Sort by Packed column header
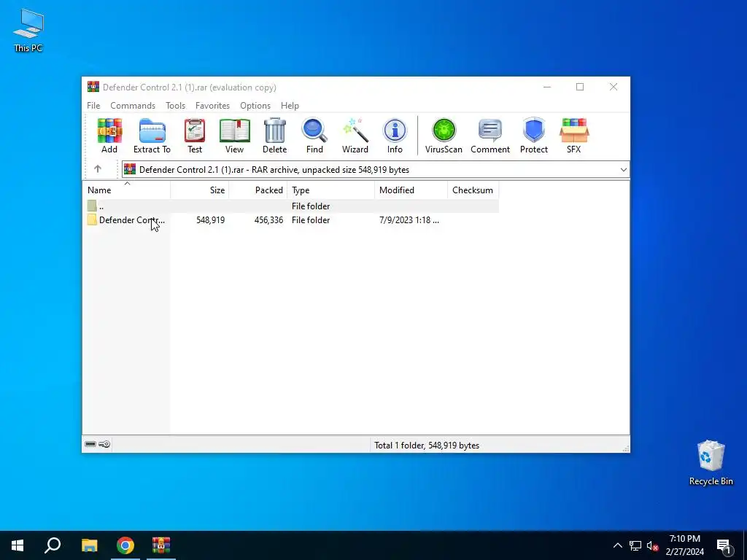747x560 pixels. 258,190
